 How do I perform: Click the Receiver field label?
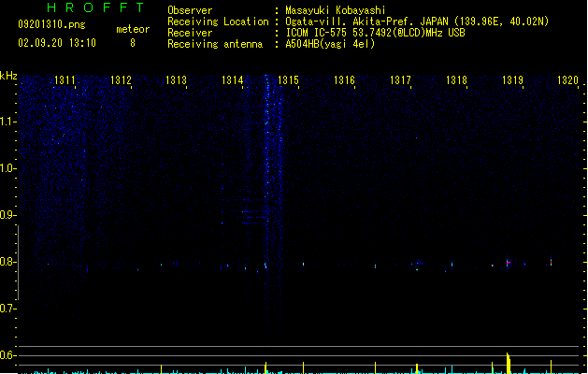pos(190,33)
